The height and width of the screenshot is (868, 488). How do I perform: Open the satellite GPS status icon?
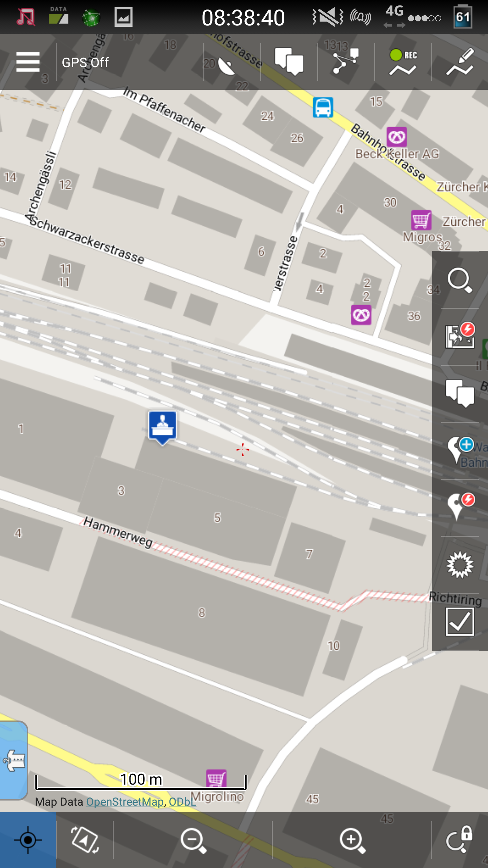[226, 66]
